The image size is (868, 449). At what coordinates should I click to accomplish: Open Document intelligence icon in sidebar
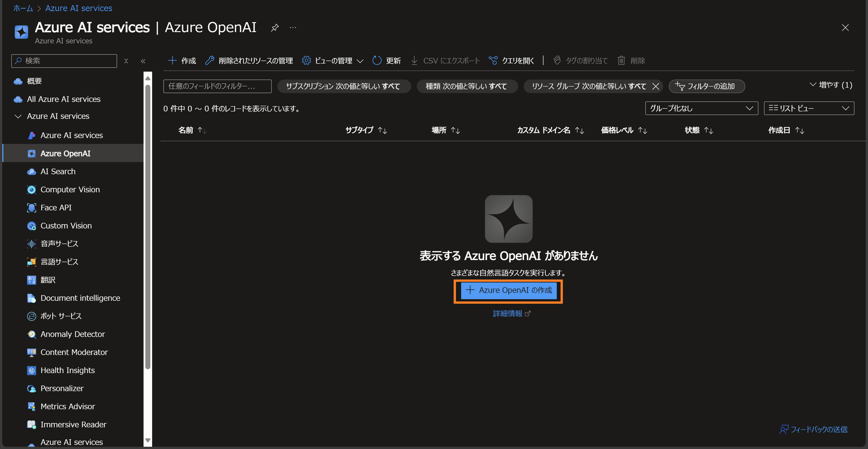click(x=31, y=298)
